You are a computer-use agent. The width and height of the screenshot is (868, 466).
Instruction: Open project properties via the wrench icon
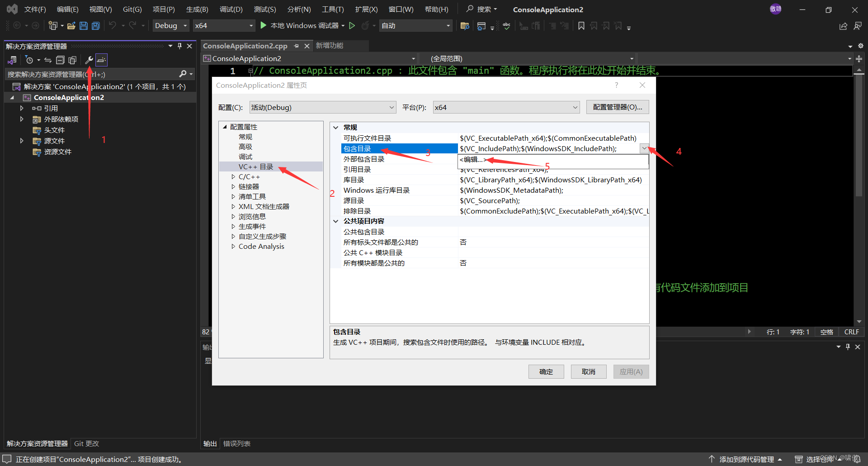point(89,60)
